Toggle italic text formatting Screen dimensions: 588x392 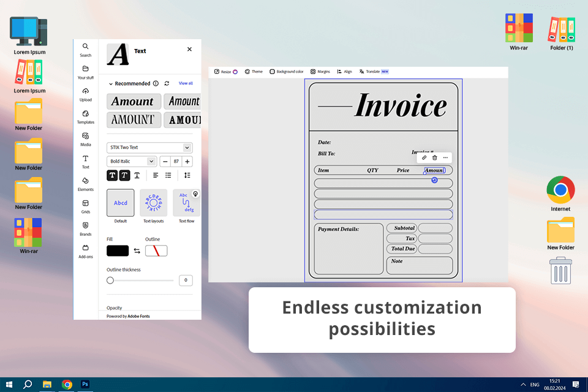pyautogui.click(x=124, y=175)
